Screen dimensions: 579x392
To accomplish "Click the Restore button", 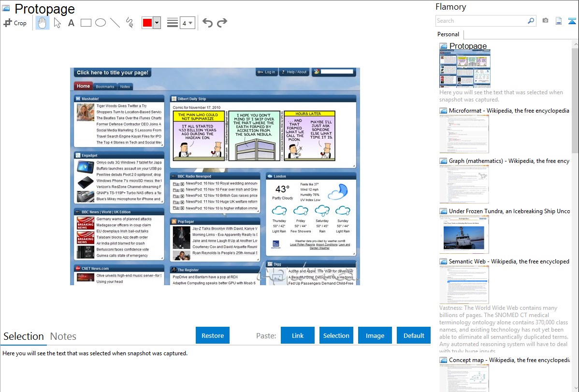I will [x=213, y=335].
